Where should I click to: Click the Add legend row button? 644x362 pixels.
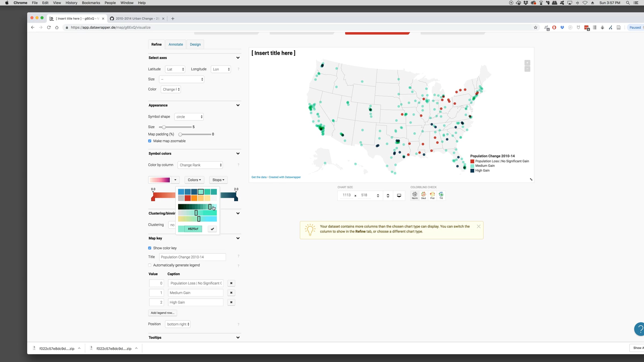click(162, 313)
